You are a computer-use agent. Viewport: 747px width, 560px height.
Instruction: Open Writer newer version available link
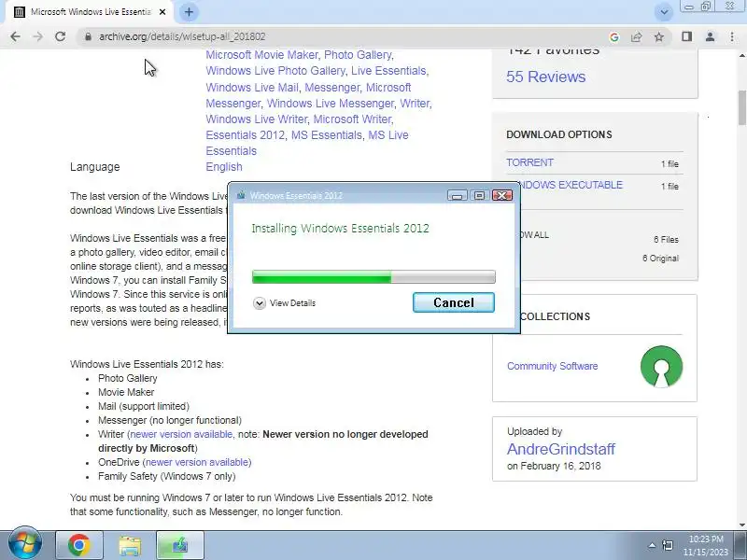coord(181,434)
